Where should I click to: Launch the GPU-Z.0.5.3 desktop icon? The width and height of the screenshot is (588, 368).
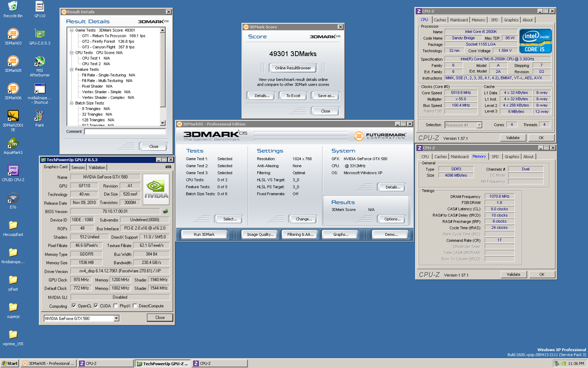(40, 36)
